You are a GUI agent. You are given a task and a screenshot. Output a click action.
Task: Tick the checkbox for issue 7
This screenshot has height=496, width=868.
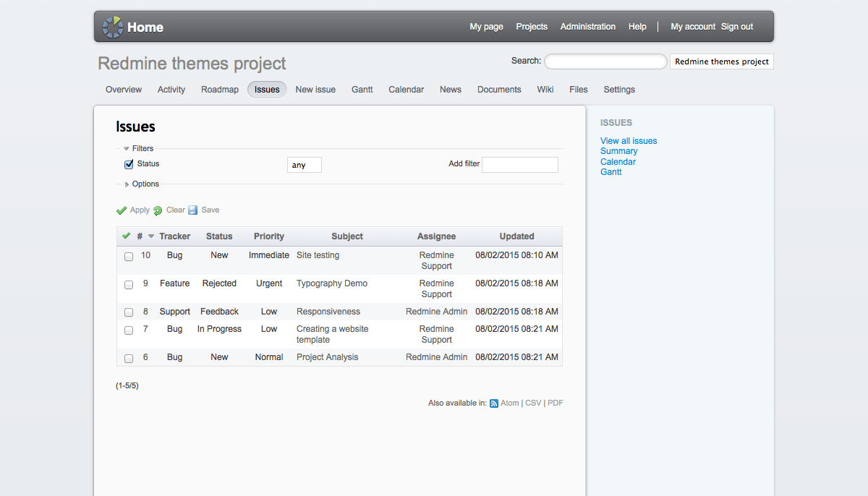coord(129,330)
